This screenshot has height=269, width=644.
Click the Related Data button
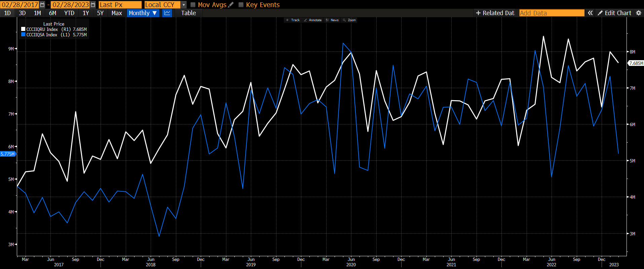(x=495, y=13)
